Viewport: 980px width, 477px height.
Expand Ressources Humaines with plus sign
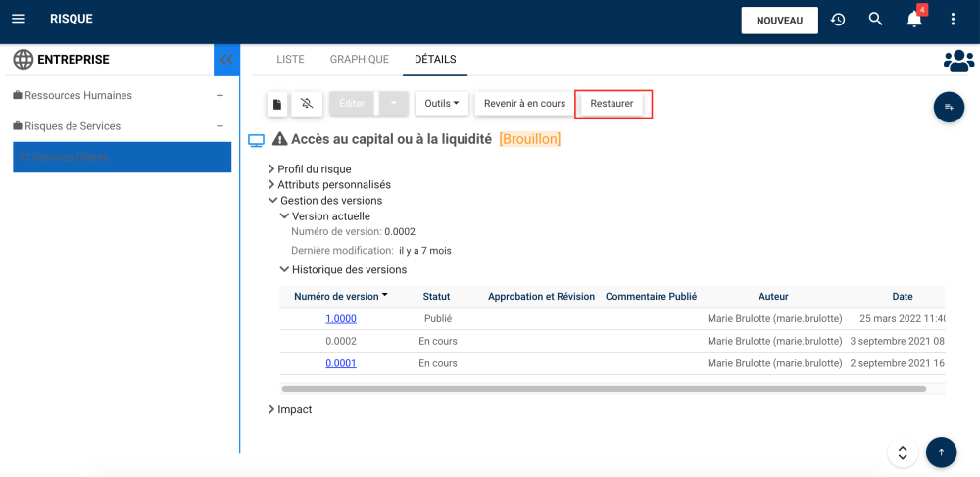220,96
